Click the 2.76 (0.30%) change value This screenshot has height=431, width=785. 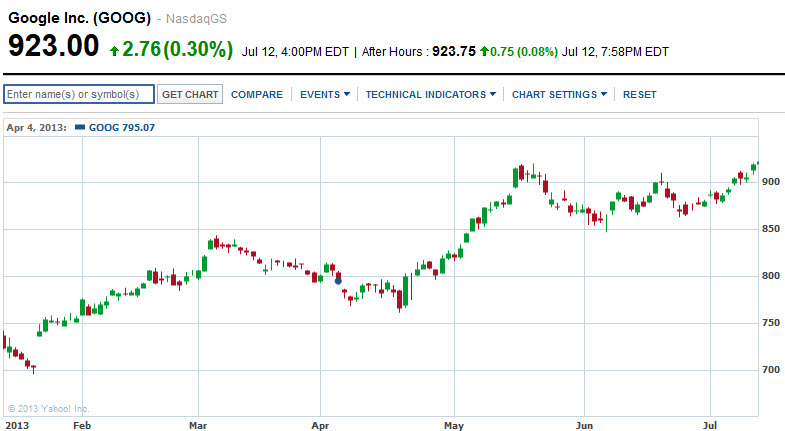(x=178, y=49)
